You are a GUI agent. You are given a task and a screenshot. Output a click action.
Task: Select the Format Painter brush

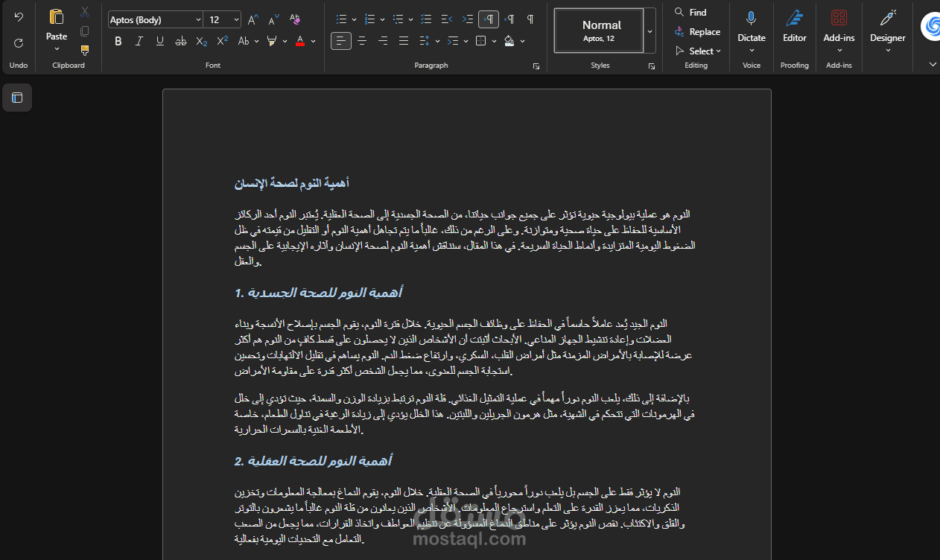click(84, 50)
